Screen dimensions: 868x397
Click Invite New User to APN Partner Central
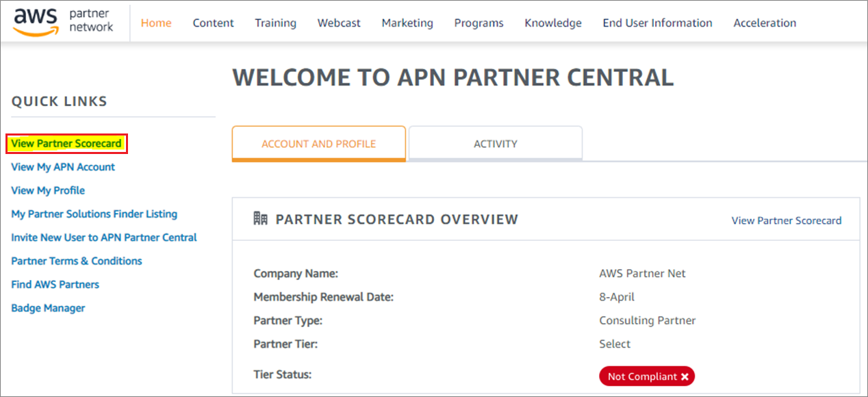[104, 238]
